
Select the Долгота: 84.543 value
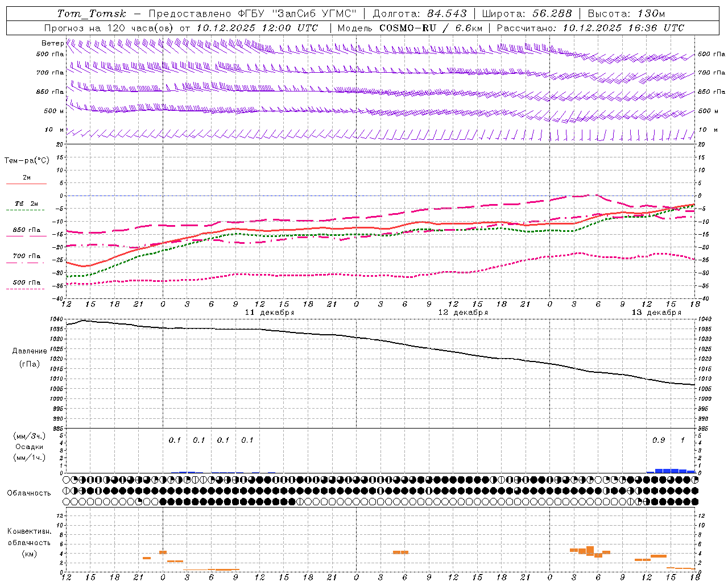coord(420,14)
